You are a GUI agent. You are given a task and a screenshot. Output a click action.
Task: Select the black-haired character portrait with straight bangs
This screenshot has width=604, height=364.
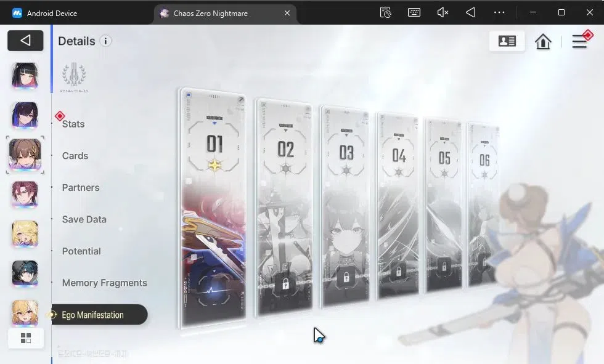25,76
